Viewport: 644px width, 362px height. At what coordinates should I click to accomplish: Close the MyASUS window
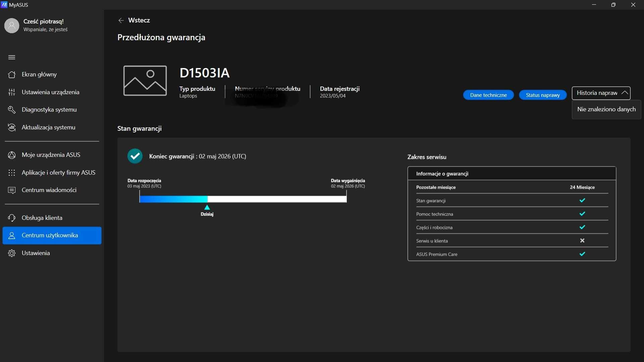(x=633, y=5)
